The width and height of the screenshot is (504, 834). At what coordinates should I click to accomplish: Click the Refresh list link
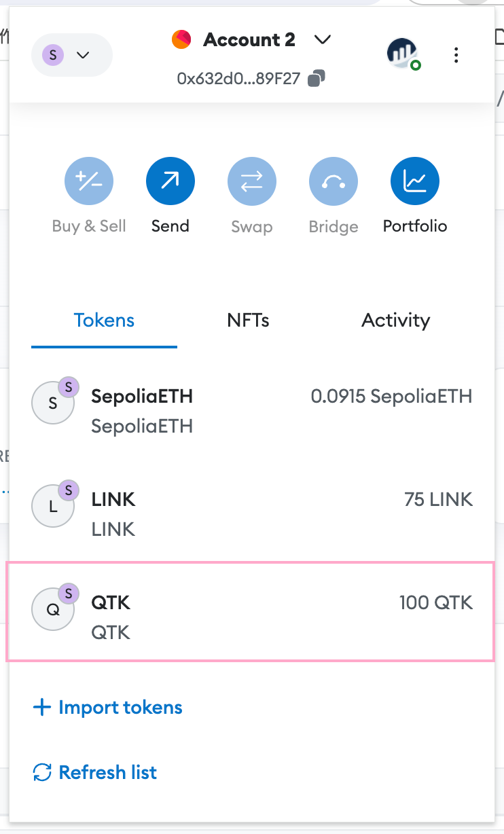pos(95,772)
